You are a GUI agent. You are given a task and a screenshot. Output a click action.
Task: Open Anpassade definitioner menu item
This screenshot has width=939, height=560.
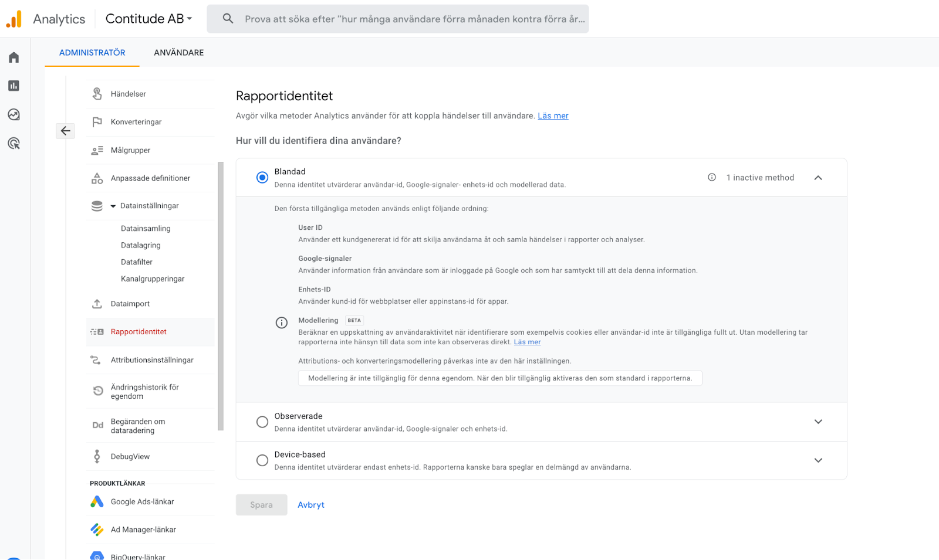coord(150,178)
